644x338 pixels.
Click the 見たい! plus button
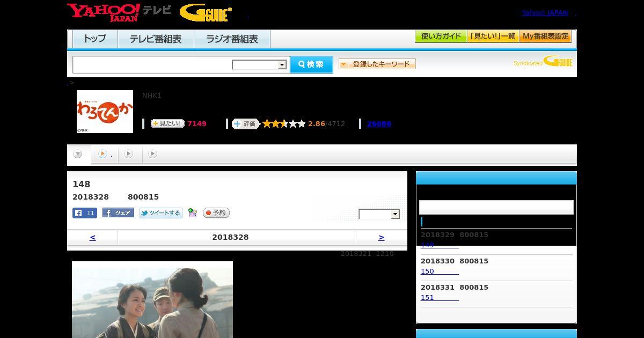coord(167,123)
